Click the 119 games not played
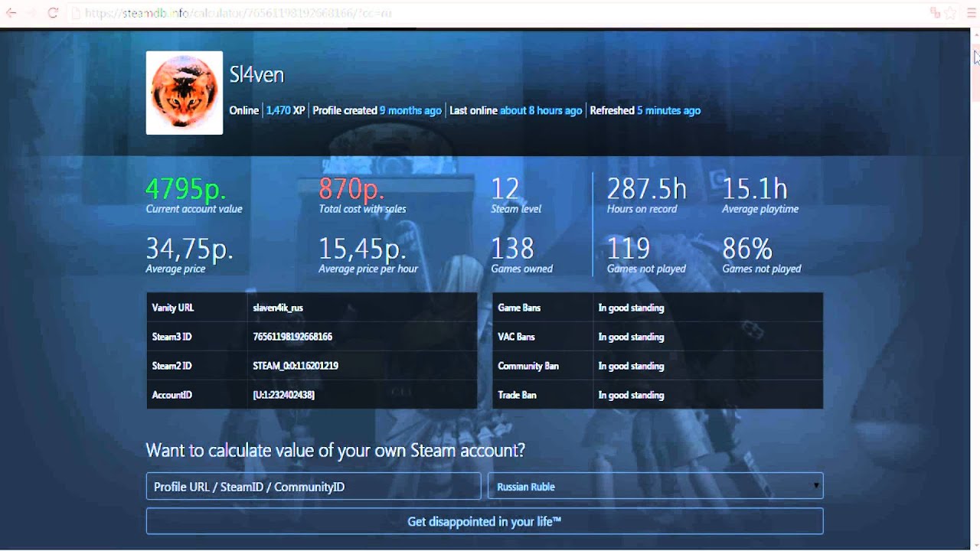Screen dimensions: 980x551 (629, 249)
